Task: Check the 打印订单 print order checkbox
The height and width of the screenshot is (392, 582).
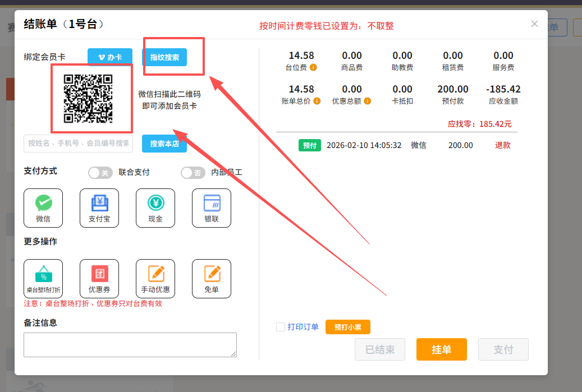Action: pos(281,327)
